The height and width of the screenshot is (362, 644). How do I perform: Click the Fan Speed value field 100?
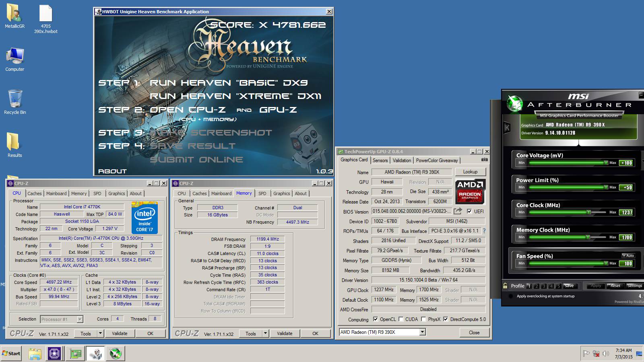pos(627,263)
